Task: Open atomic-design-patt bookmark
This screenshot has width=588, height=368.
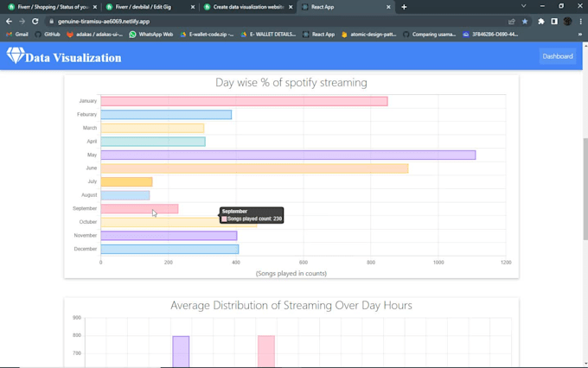Action: pos(369,34)
